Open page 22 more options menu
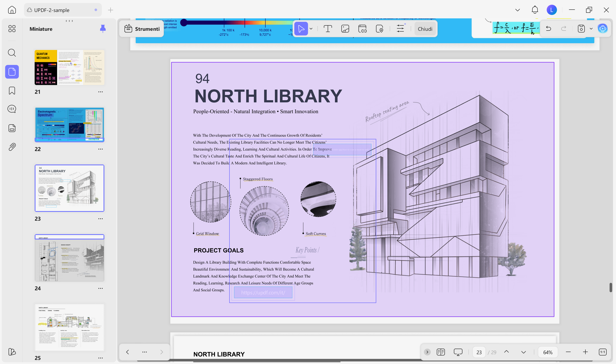 click(x=100, y=149)
